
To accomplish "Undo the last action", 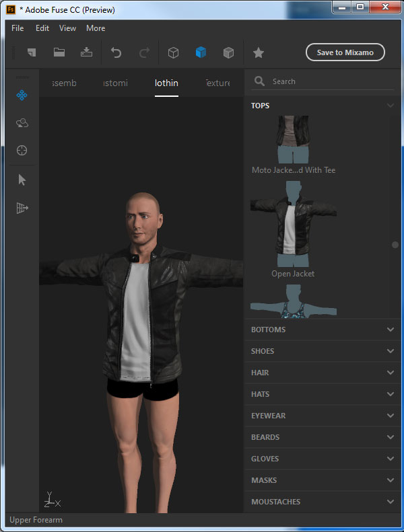I will (x=116, y=52).
